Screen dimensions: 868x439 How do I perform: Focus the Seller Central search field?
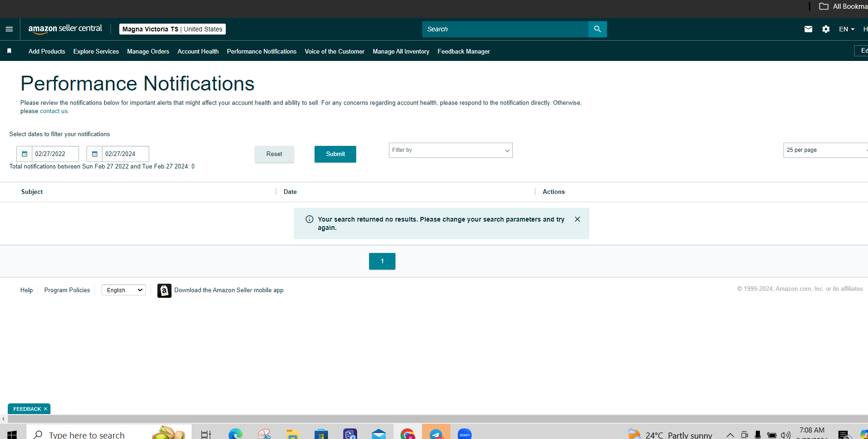click(505, 29)
